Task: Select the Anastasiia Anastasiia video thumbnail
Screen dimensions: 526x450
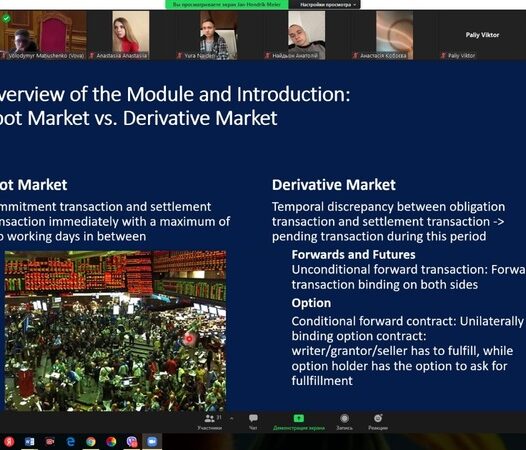Action: tap(131, 35)
